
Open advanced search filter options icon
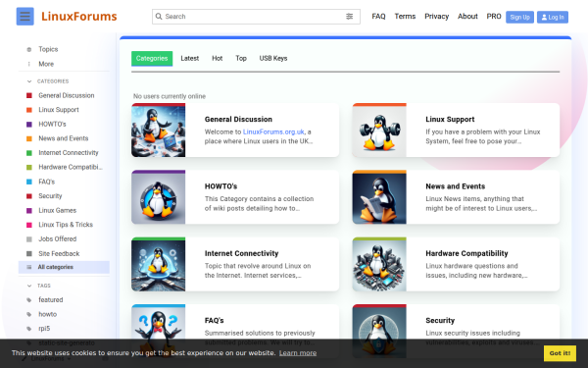(349, 17)
